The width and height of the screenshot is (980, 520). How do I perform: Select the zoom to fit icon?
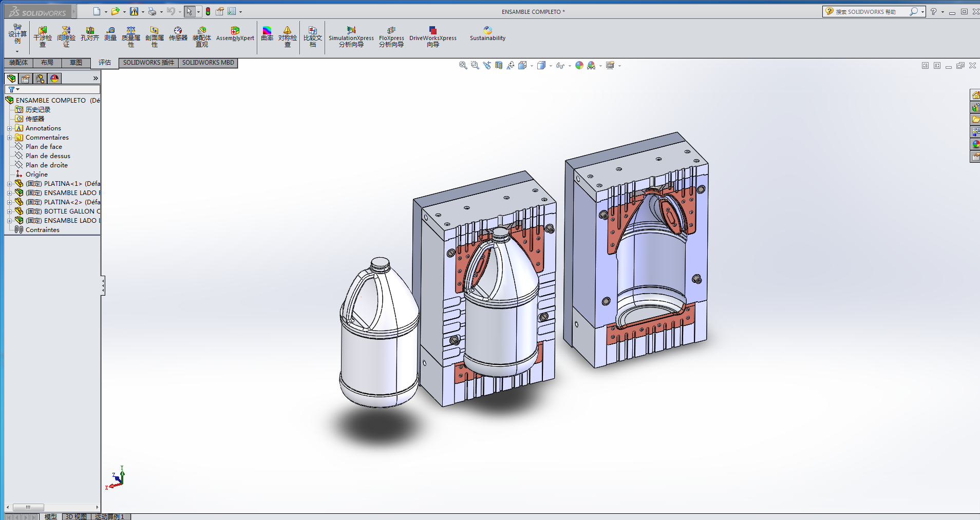[x=463, y=65]
